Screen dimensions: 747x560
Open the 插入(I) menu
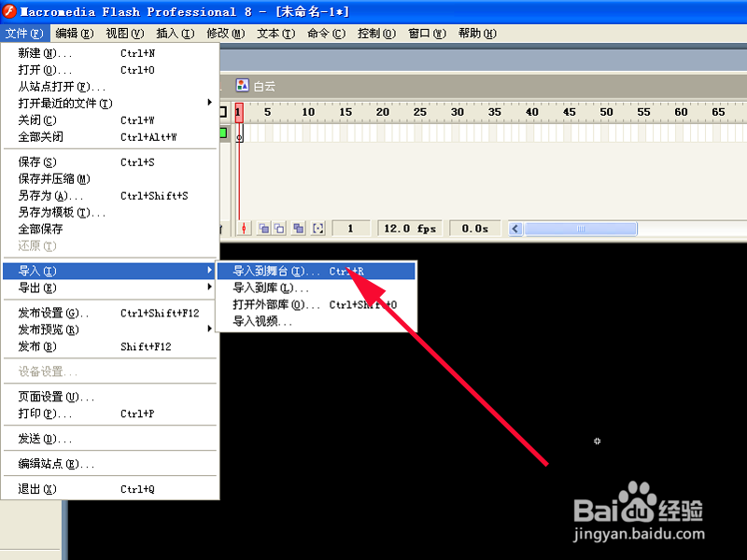click(x=176, y=34)
